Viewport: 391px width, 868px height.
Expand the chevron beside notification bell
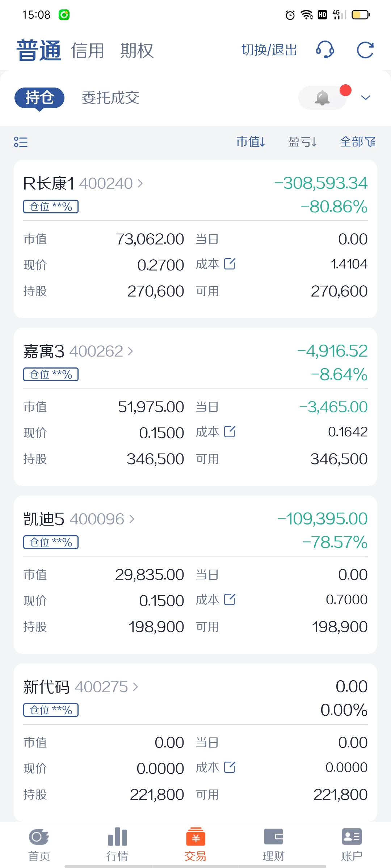point(366,98)
